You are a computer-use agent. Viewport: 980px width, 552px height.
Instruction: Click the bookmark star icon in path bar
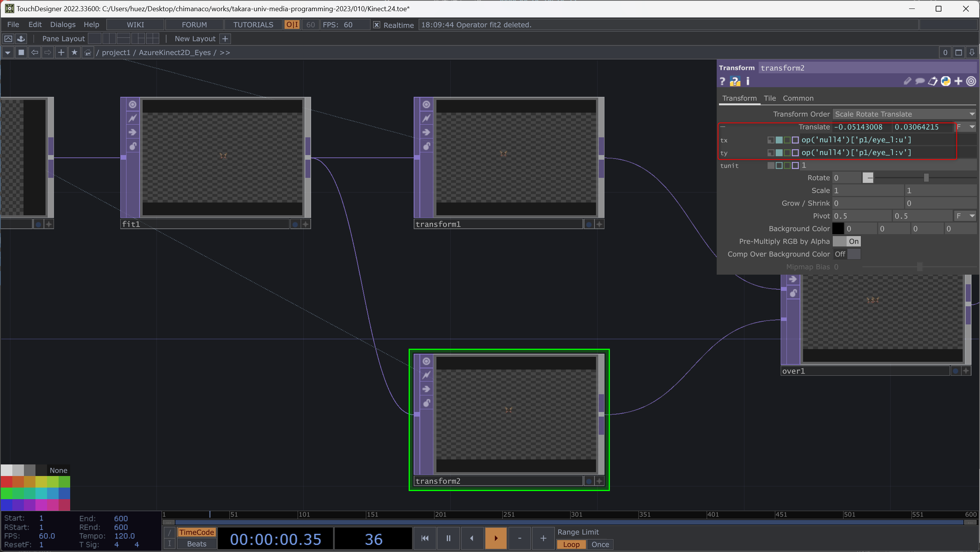click(74, 52)
